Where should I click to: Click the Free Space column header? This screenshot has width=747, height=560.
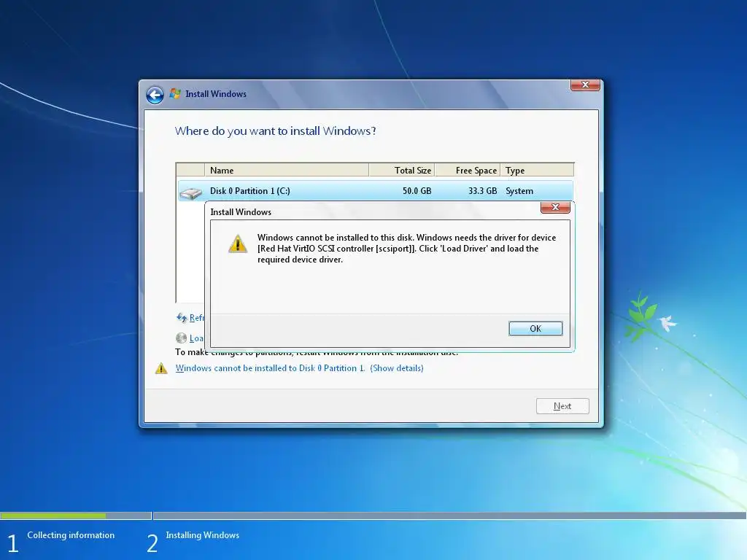click(468, 170)
